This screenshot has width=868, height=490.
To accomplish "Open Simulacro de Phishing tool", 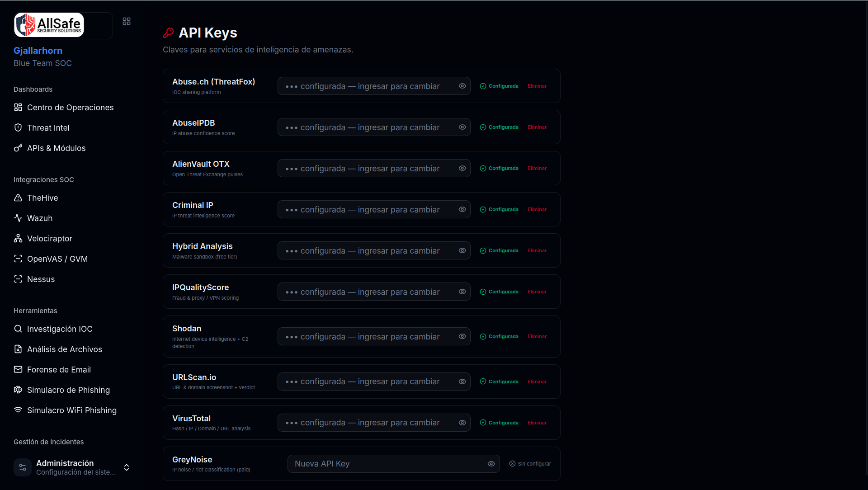I will coord(68,390).
